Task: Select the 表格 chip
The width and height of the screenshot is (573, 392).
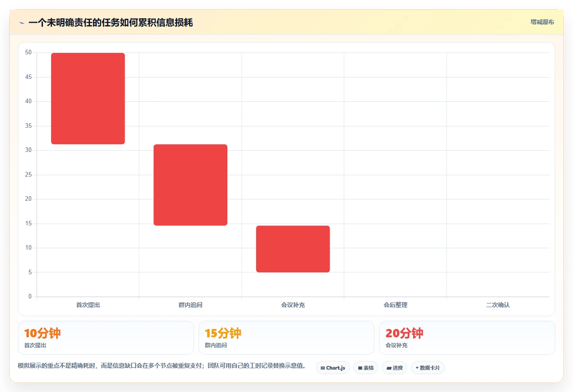Action: coord(366,368)
